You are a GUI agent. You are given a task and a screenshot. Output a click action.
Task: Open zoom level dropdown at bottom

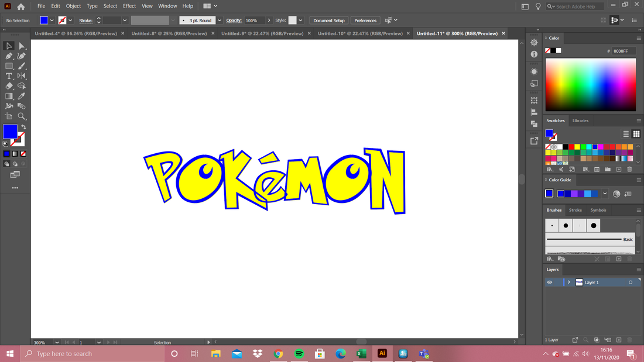pyautogui.click(x=57, y=342)
